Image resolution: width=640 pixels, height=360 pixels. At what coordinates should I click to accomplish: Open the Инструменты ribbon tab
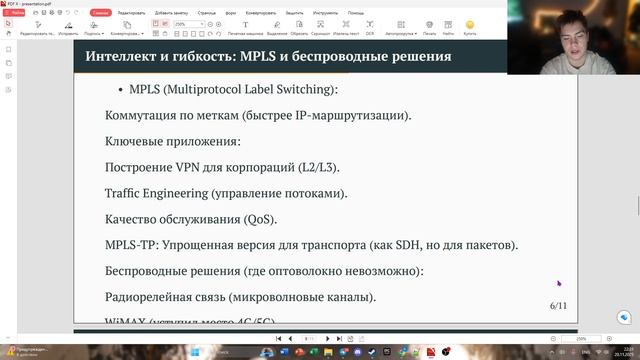[x=325, y=13]
